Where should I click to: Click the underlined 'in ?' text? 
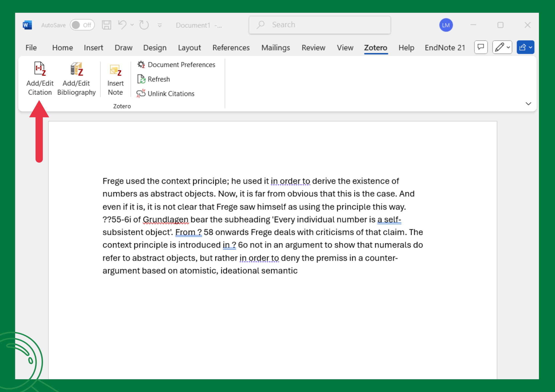(229, 245)
